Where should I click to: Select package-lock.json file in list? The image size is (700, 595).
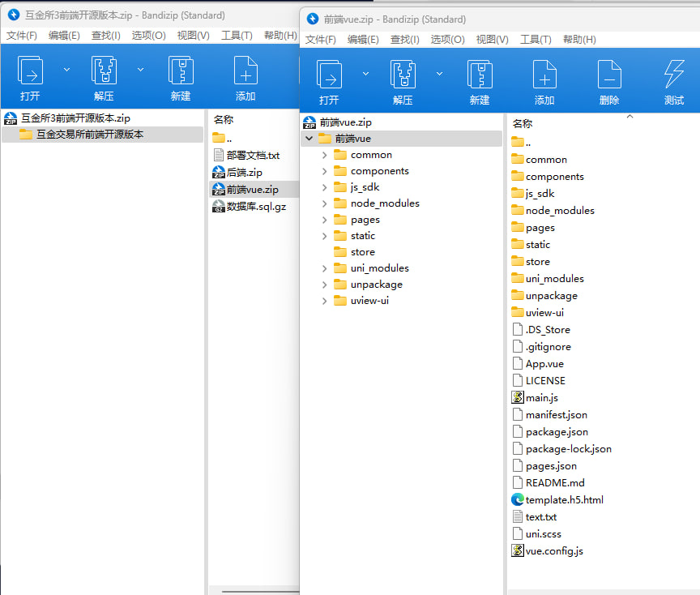[561, 448]
